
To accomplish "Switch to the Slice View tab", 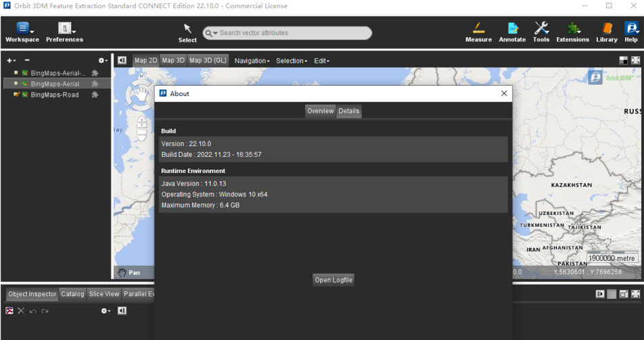I will [104, 294].
